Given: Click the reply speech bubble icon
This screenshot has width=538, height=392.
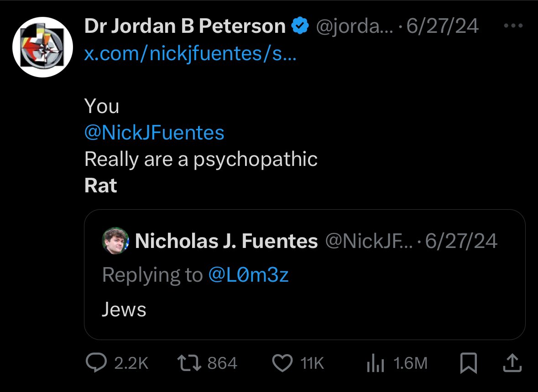Looking at the screenshot, I should pos(95,363).
